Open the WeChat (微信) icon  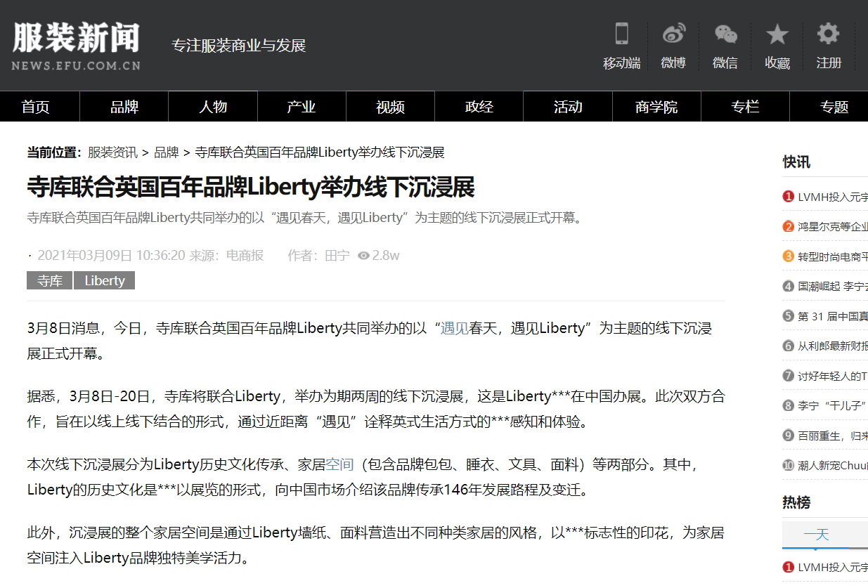725,34
